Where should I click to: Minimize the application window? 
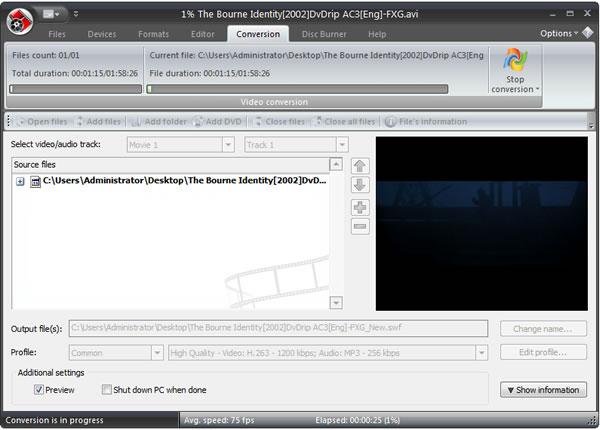pos(552,14)
